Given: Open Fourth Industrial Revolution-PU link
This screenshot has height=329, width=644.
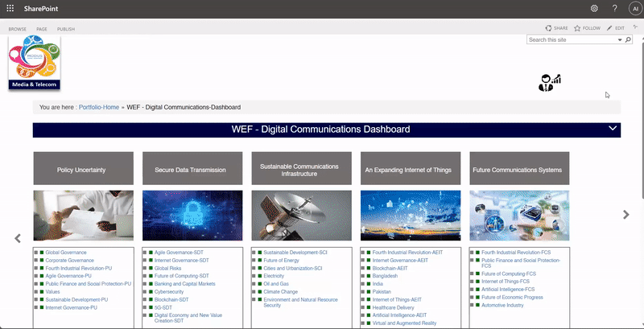Looking at the screenshot, I should [78, 269].
